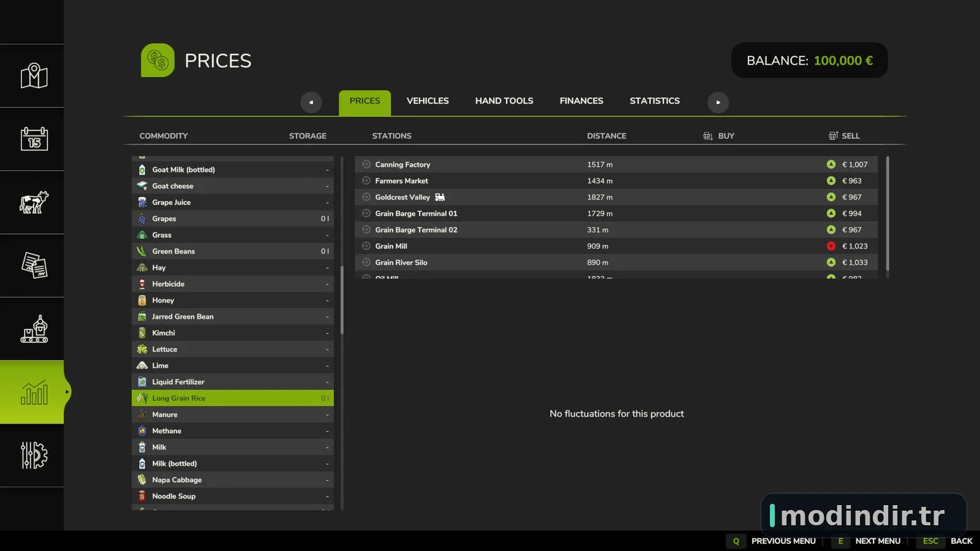Select the Kimchi commodity row

[233, 333]
